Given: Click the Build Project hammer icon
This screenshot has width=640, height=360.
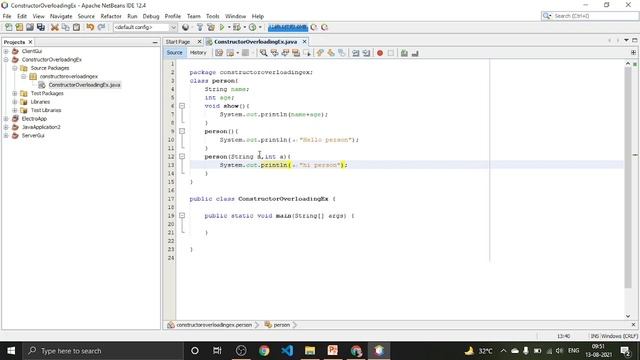Looking at the screenshot, I should pos(200,27).
